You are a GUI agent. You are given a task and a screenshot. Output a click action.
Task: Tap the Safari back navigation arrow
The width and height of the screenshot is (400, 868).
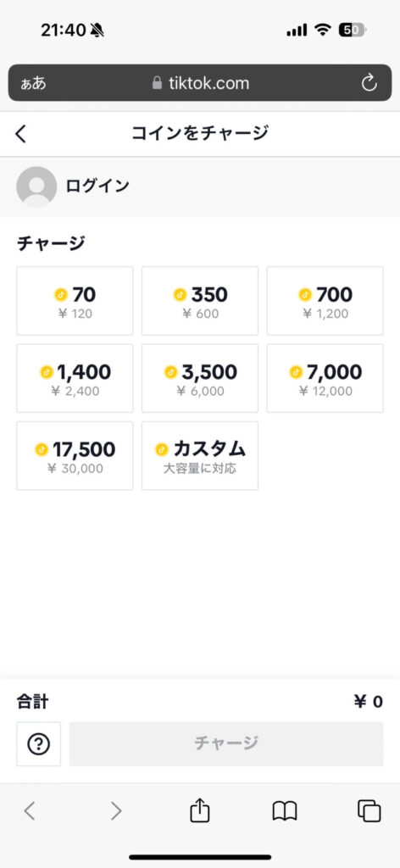click(30, 811)
